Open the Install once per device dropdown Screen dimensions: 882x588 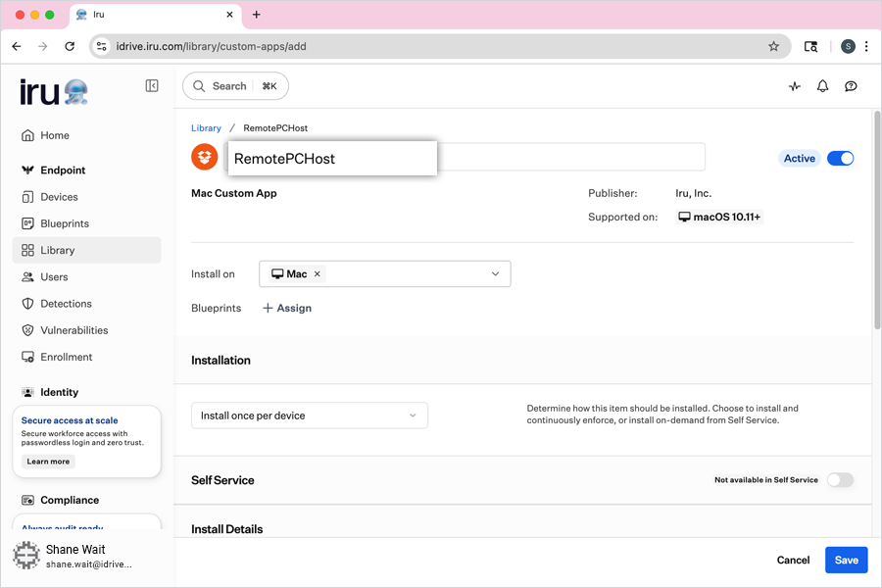click(x=310, y=416)
